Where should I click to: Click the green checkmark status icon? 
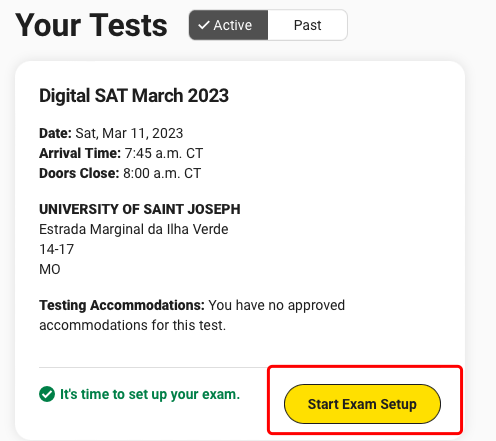47,394
